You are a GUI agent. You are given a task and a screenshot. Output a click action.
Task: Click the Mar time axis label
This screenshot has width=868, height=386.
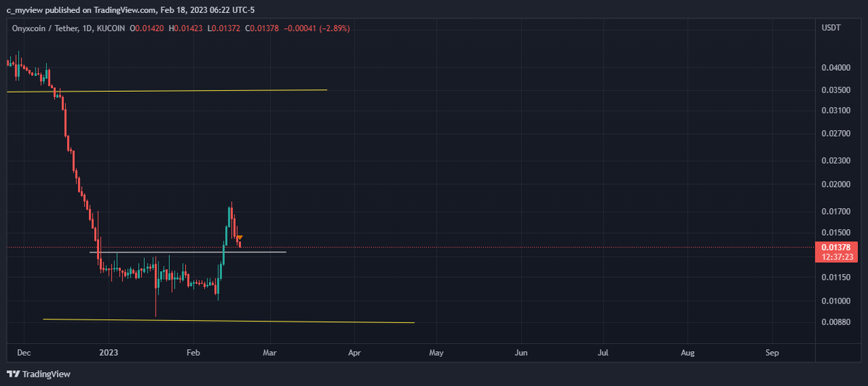270,353
